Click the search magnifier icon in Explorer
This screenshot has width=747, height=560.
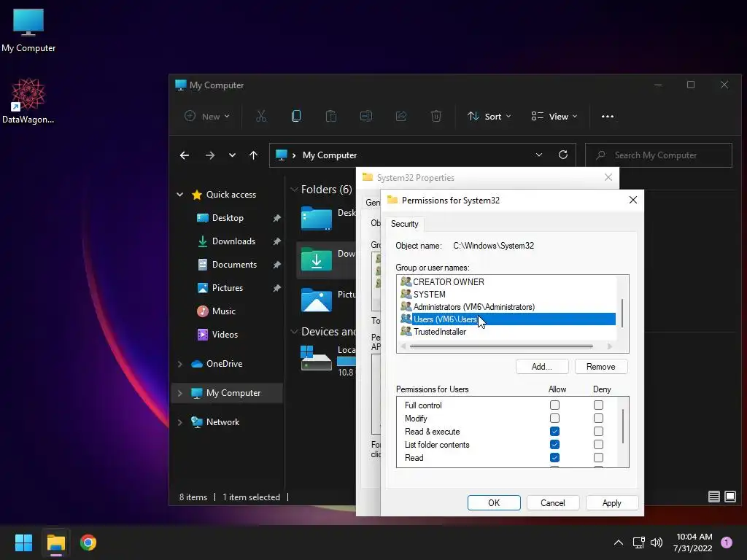click(x=601, y=155)
